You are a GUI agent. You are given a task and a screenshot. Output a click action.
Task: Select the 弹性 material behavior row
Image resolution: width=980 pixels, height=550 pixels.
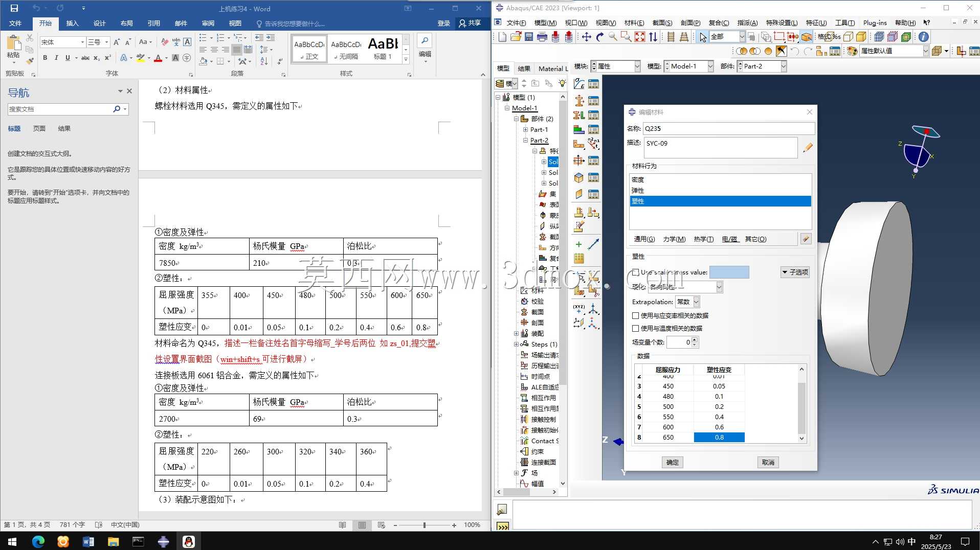(x=720, y=190)
